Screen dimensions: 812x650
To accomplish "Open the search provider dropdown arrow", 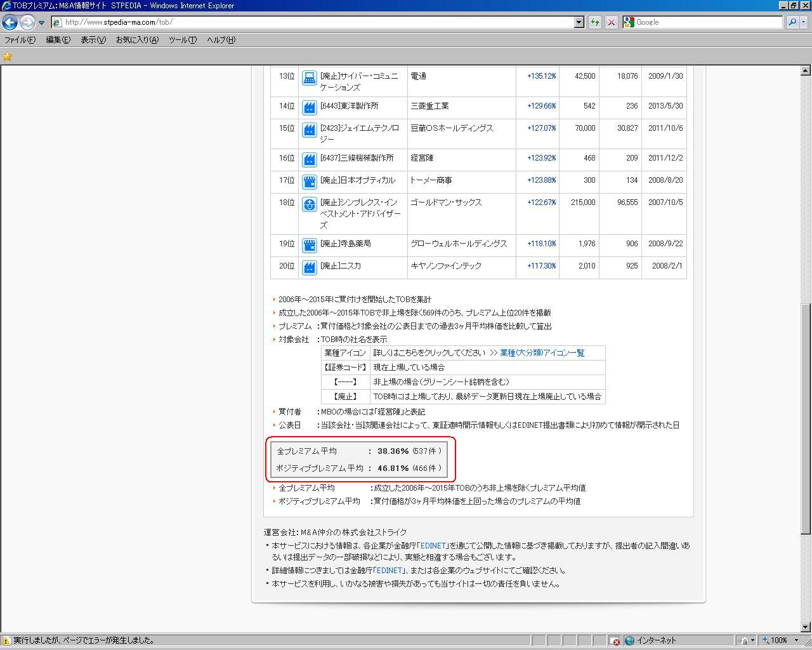I will coord(804,22).
